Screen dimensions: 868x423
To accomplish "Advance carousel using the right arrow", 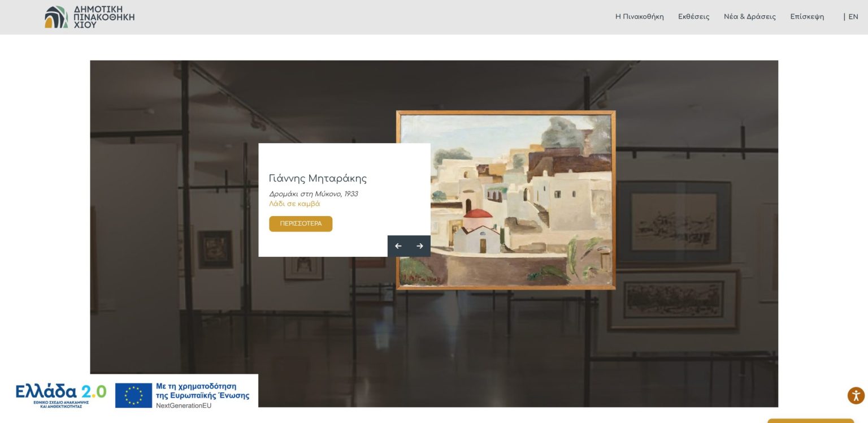I will tap(419, 246).
